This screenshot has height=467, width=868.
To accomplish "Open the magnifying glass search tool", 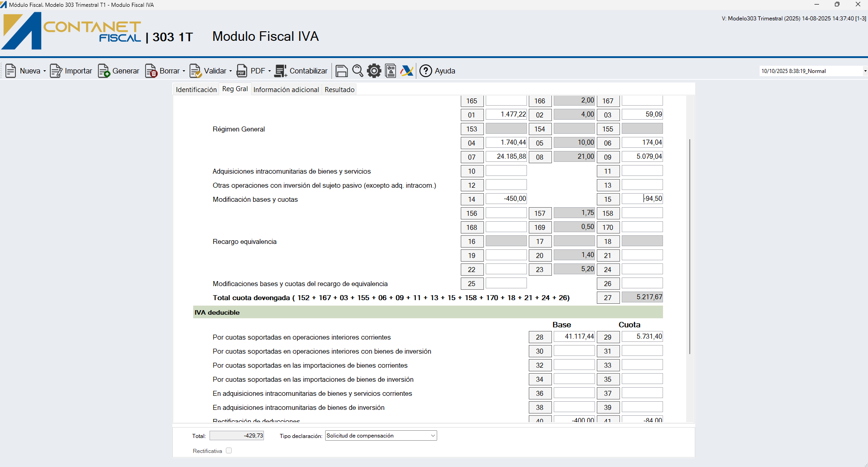I will 358,71.
